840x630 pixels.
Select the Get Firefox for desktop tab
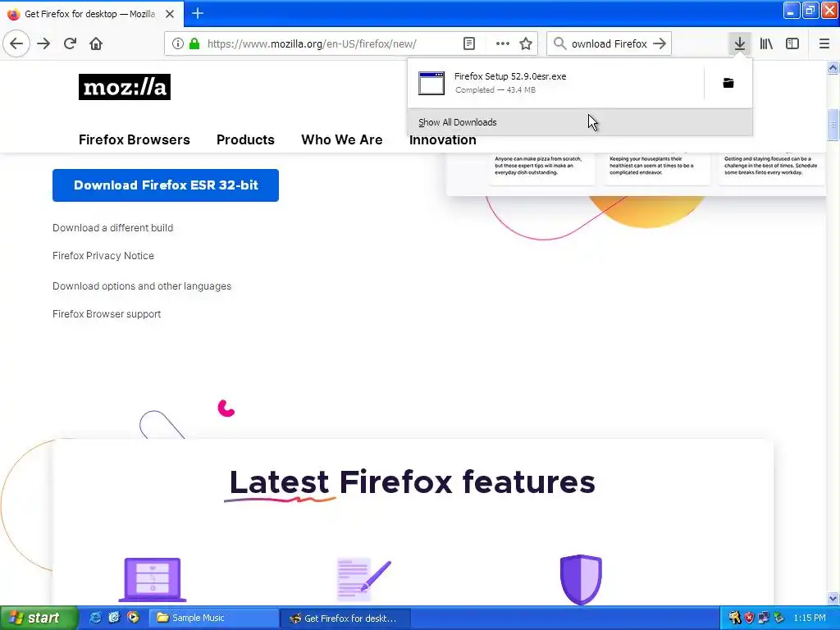pos(91,14)
